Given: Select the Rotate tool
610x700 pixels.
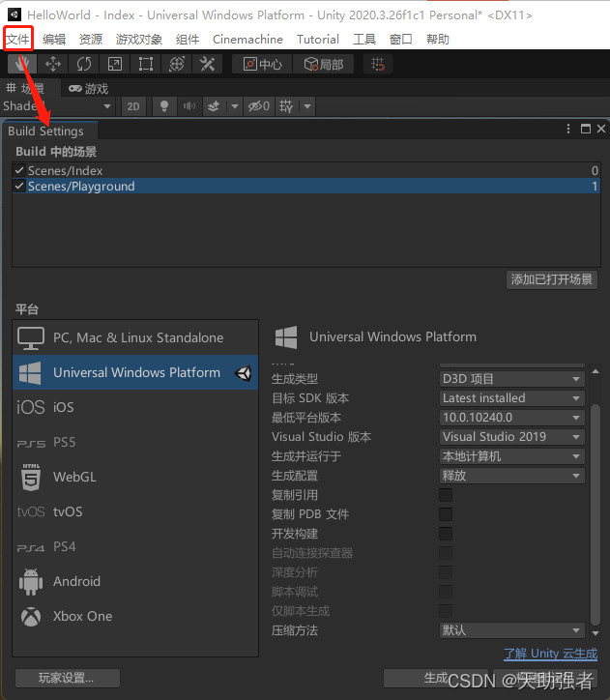Looking at the screenshot, I should pyautogui.click(x=84, y=64).
